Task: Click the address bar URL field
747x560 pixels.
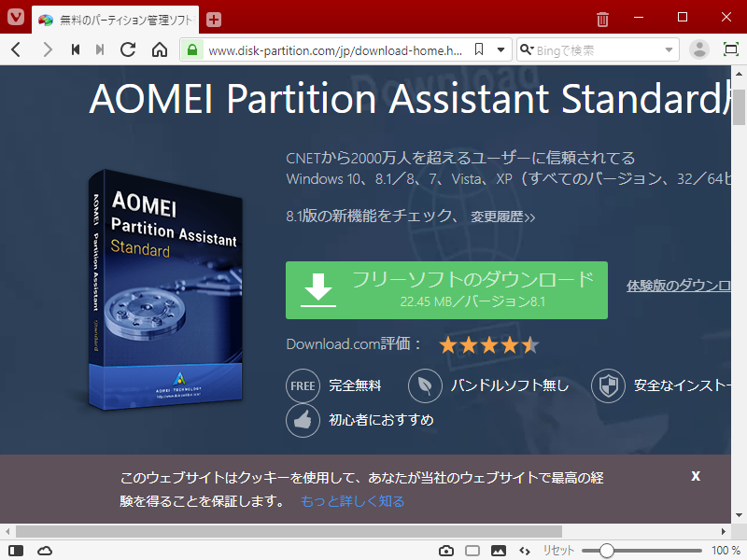Action: [x=335, y=50]
